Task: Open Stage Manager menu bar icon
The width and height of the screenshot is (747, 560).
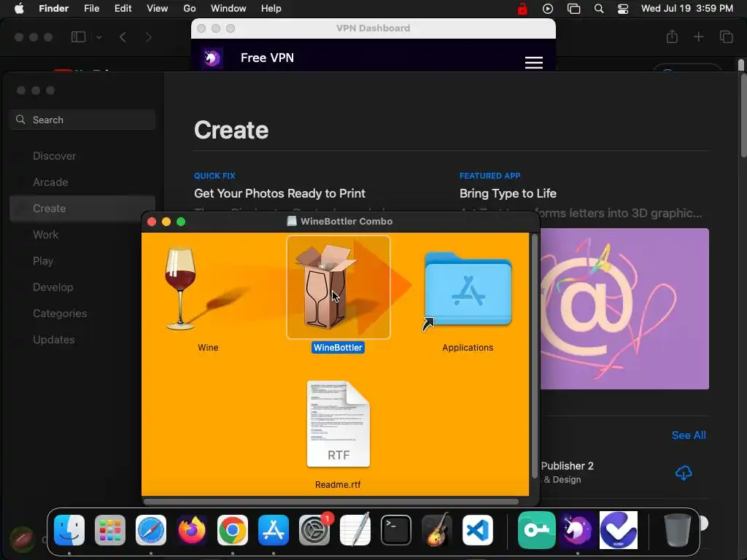Action: [x=573, y=9]
